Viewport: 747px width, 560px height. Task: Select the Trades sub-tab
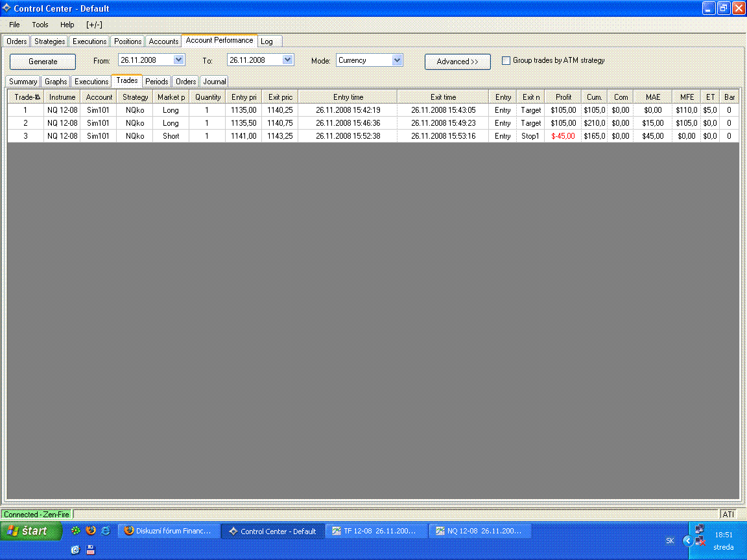[126, 80]
